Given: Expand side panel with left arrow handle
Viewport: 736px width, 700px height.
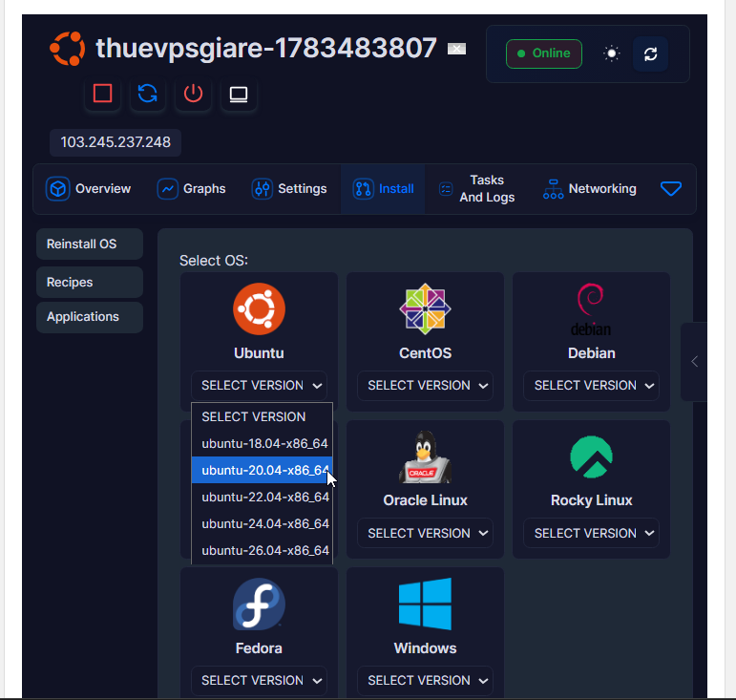Looking at the screenshot, I should 694,362.
